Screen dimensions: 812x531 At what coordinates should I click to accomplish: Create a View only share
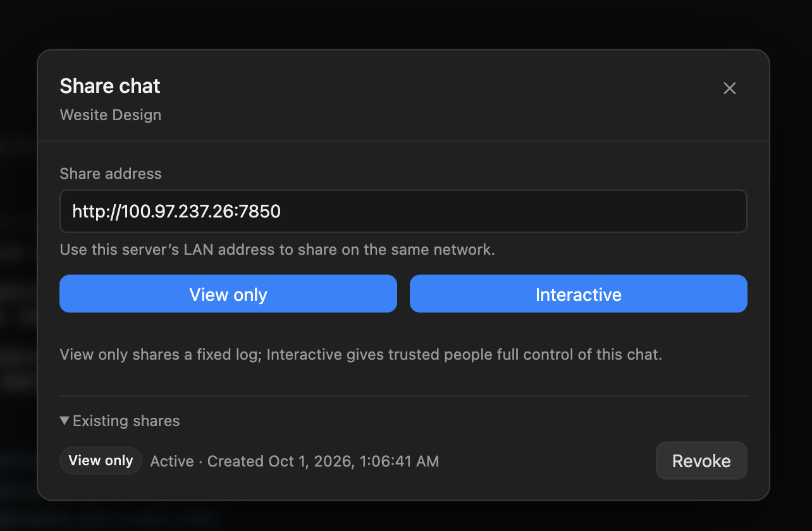pos(228,294)
